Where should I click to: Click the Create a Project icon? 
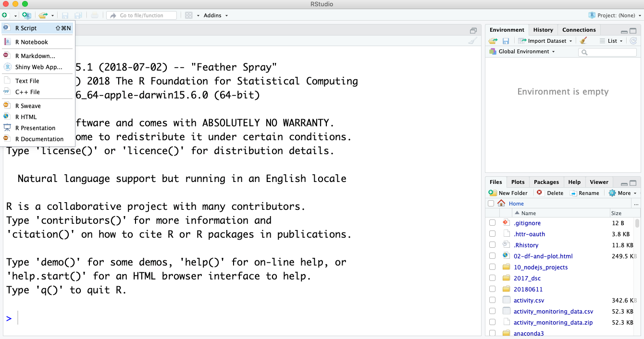26,15
